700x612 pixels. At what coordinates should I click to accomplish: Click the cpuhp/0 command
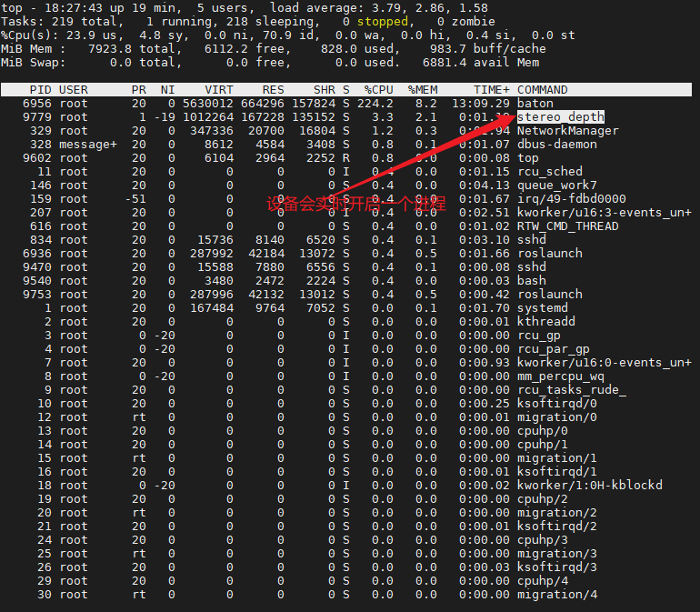pos(543,431)
